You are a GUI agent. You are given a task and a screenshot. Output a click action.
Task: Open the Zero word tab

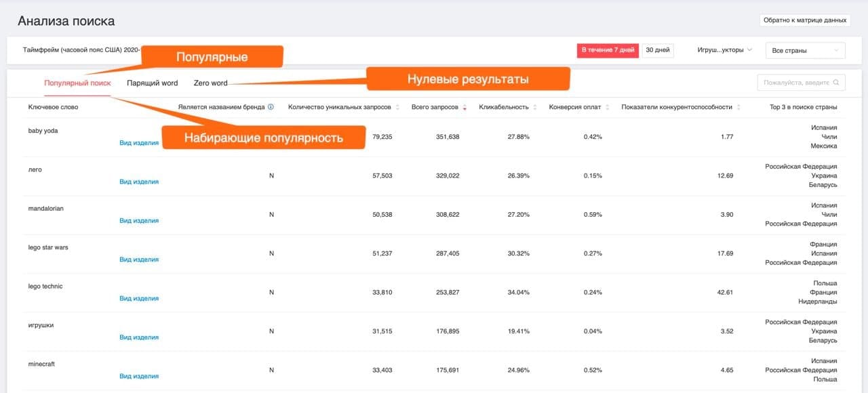click(x=211, y=83)
